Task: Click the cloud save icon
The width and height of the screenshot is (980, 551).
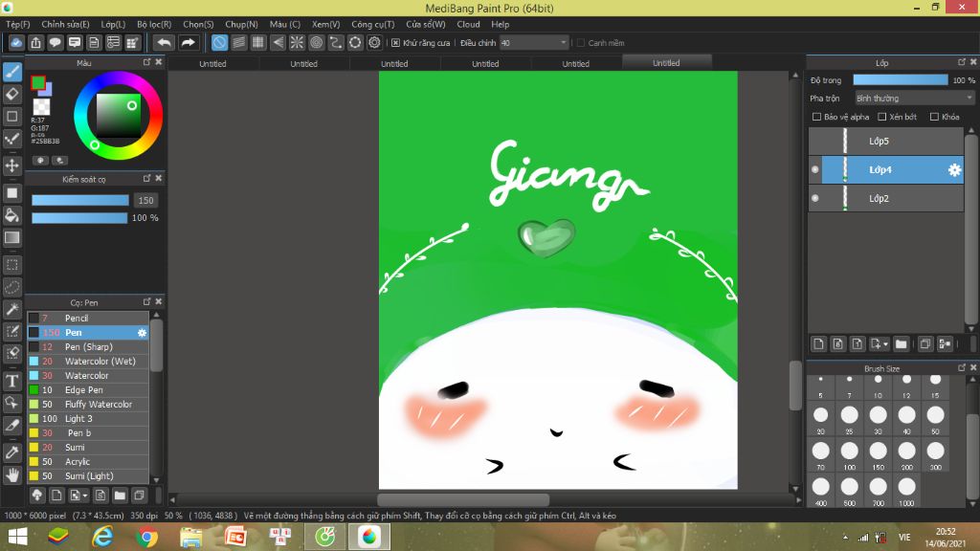Action: coord(16,42)
